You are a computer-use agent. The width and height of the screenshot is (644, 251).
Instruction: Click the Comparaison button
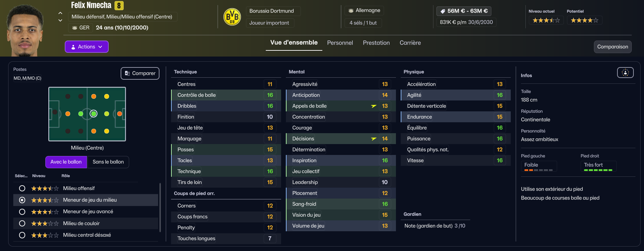612,47
